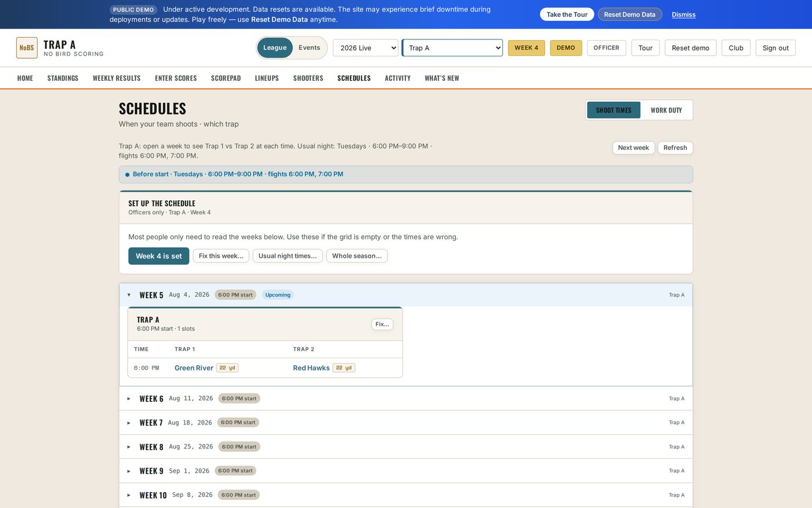Image resolution: width=812 pixels, height=508 pixels.
Task: Click the Tour header button
Action: [646, 48]
